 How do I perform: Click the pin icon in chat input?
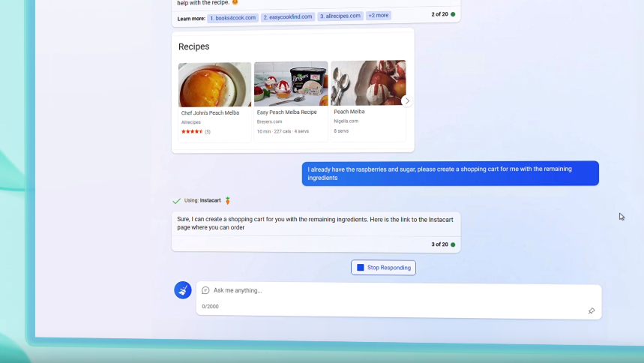(x=591, y=310)
